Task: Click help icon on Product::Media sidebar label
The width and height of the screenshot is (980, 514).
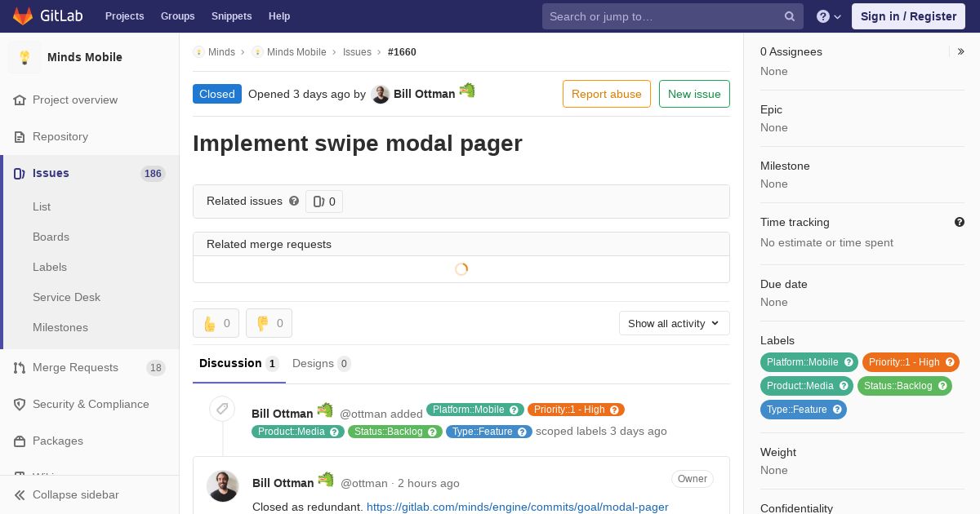Action: coord(844,386)
